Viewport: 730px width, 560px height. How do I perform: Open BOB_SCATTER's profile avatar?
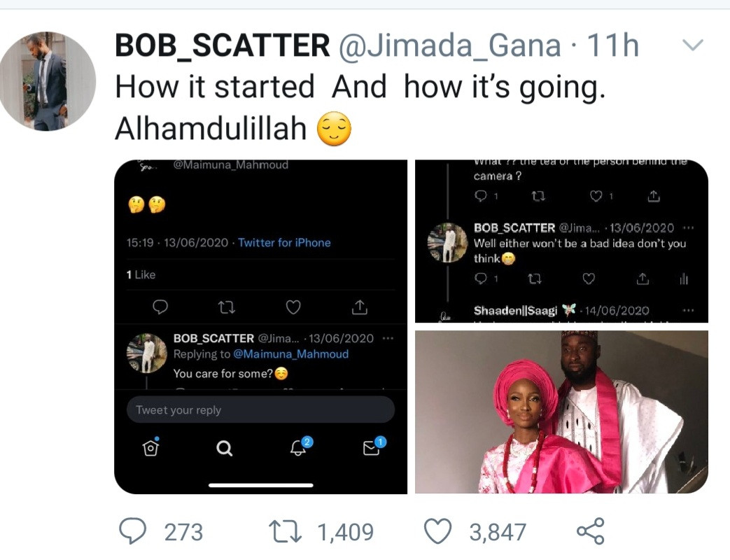click(48, 80)
